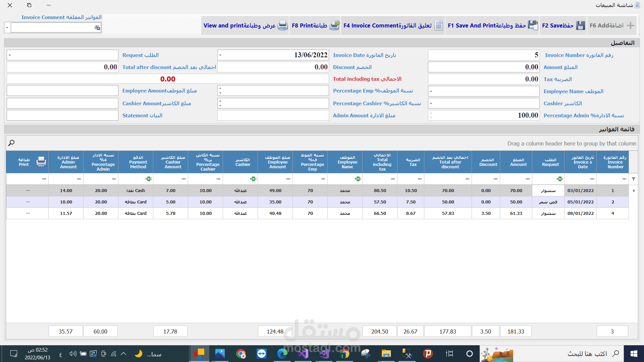Screen dimensions: 644x362
Task: Decrease the Percentage Cashier spinner value
Action: [x=220, y=106]
